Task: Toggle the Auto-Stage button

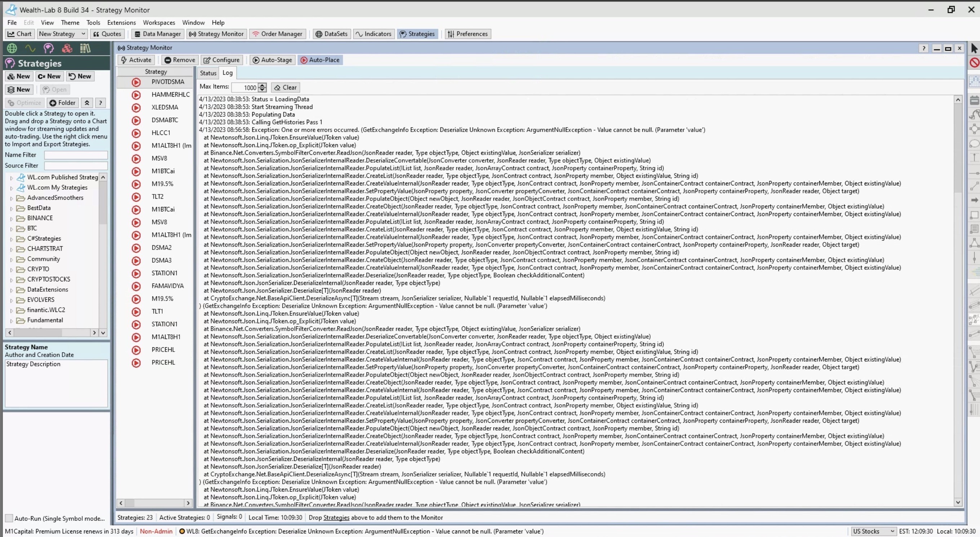Action: point(272,60)
